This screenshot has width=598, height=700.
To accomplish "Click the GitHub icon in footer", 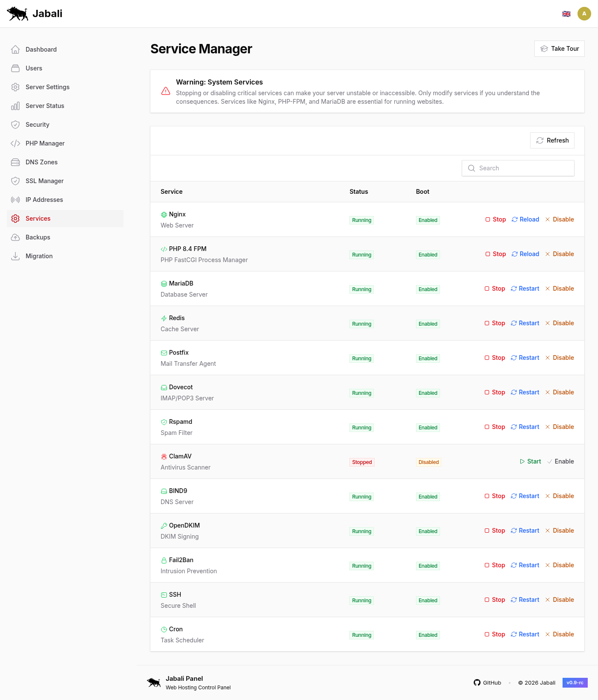I will click(x=477, y=682).
